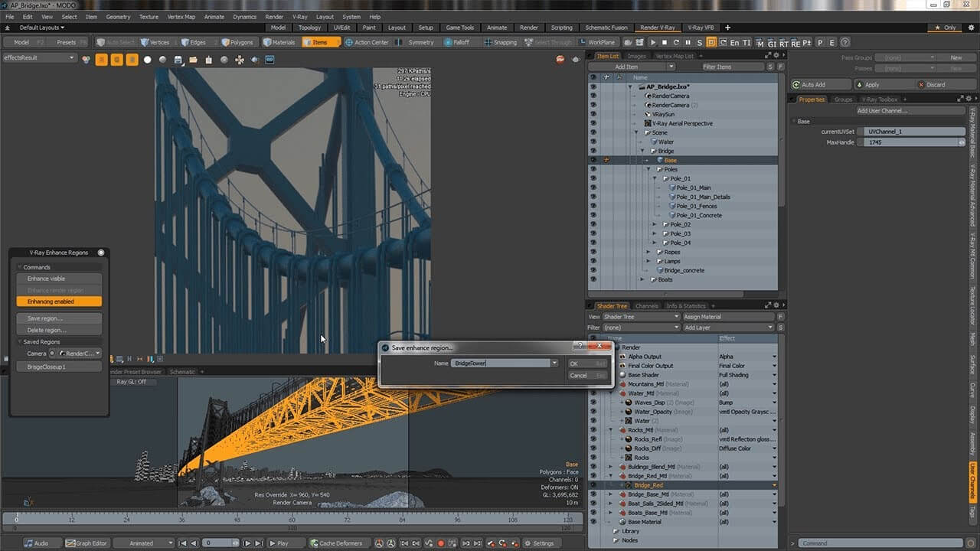Start V-Ray RT render play icon
Viewport: 980px width, 551px height.
pos(653,43)
